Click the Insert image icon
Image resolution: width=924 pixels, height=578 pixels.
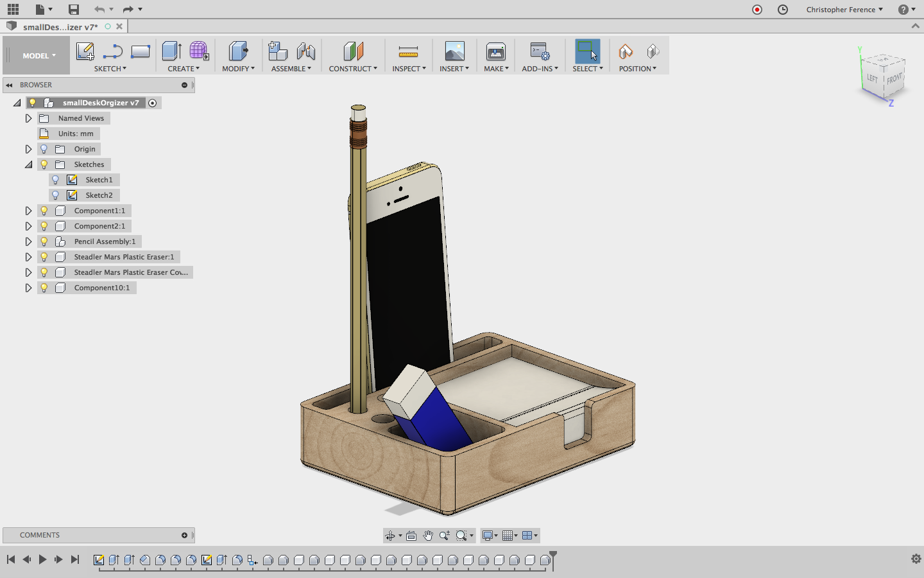coord(454,51)
